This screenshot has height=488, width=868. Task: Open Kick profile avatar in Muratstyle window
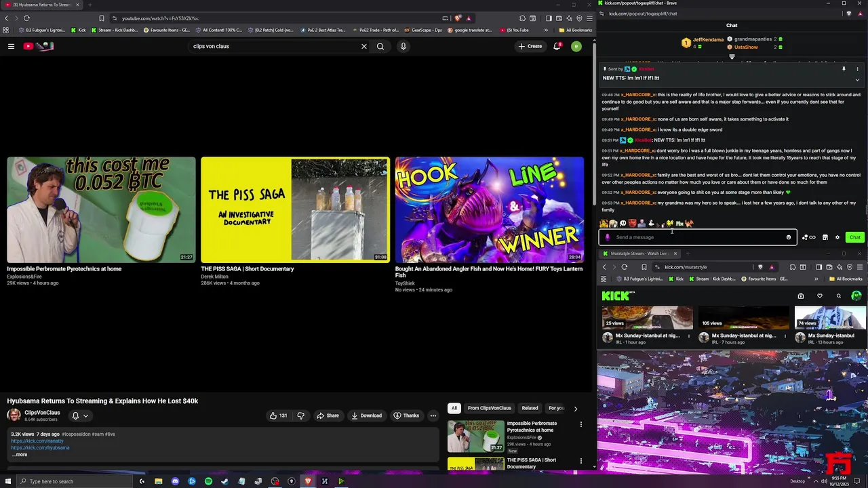tap(856, 296)
